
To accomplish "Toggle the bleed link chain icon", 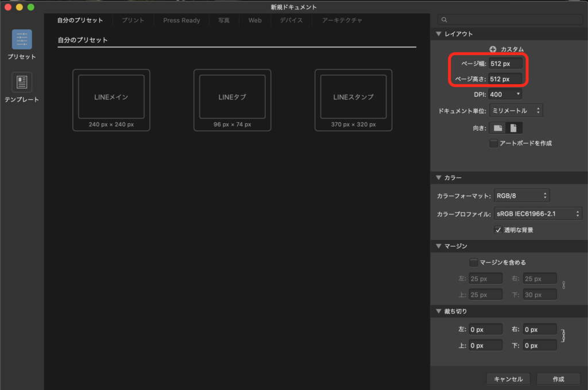I will [x=563, y=336].
